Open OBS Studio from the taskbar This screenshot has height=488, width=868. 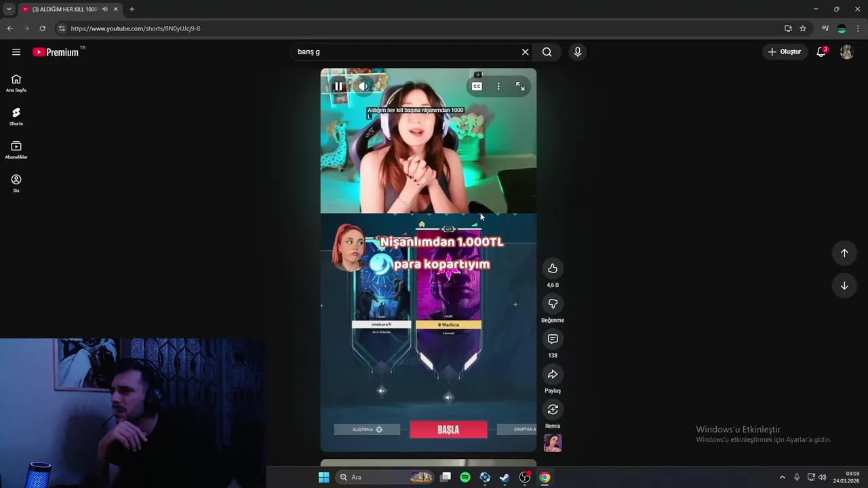click(x=525, y=477)
